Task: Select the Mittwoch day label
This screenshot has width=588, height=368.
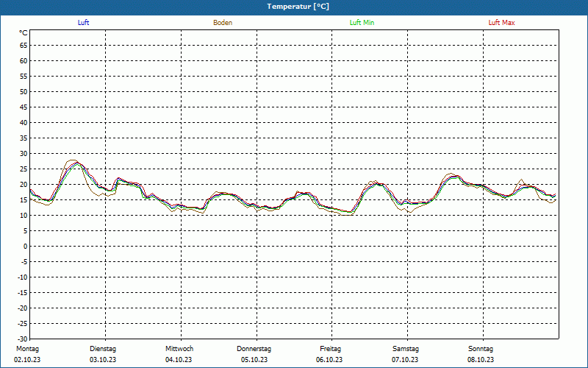Action: click(x=179, y=349)
